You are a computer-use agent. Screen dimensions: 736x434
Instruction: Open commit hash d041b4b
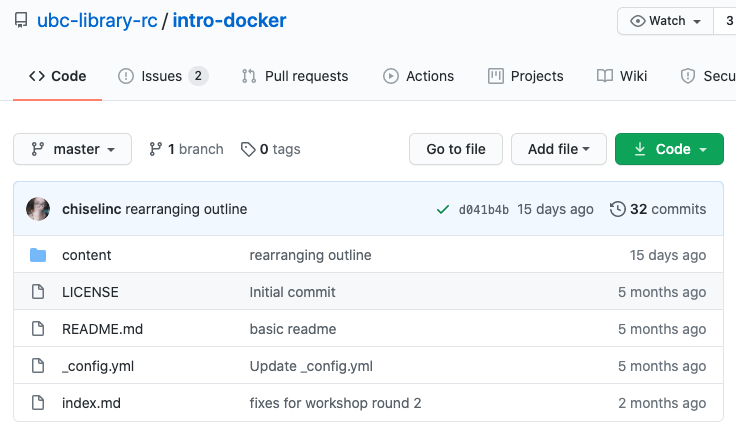[483, 209]
